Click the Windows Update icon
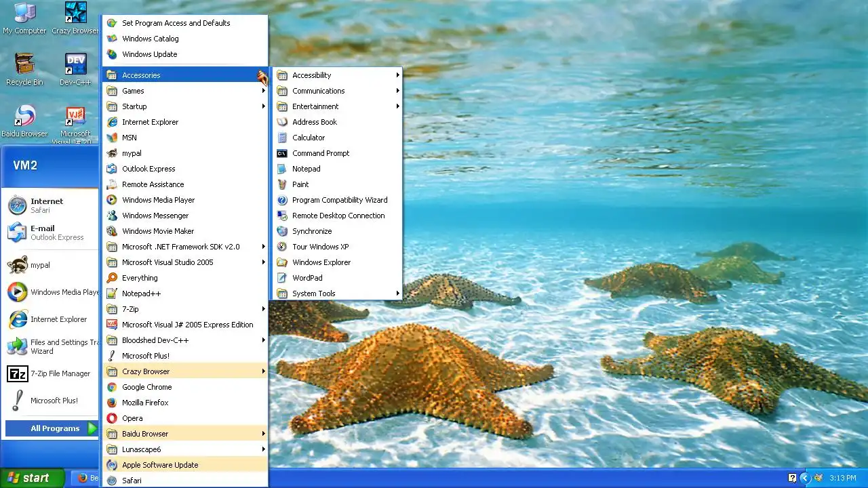868x488 pixels. pos(112,54)
